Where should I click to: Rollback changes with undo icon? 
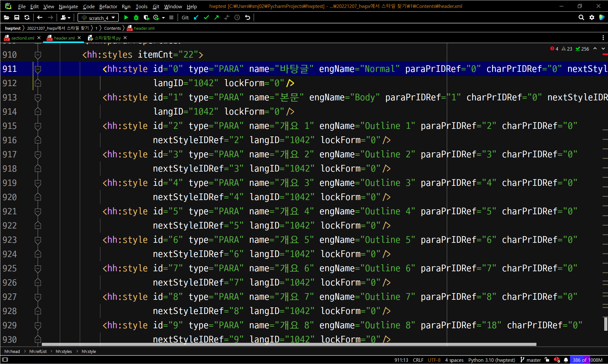tap(248, 18)
